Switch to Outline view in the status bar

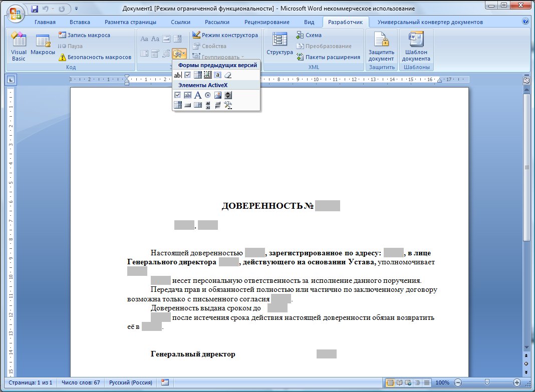417,383
